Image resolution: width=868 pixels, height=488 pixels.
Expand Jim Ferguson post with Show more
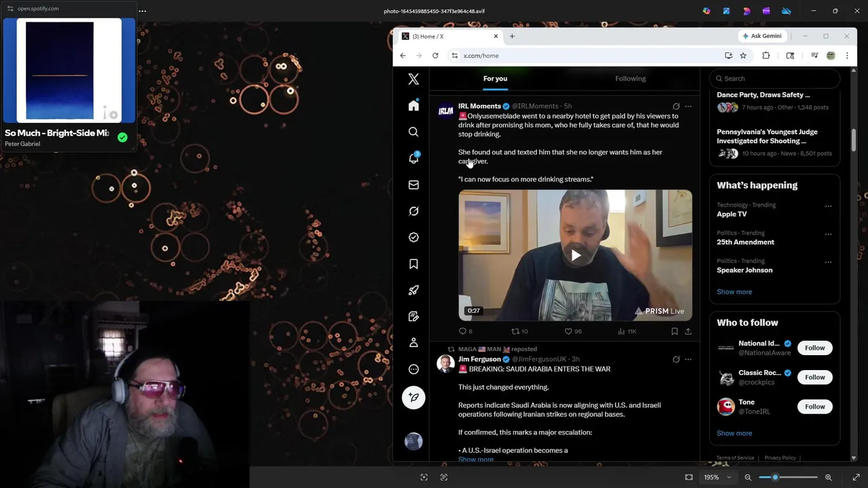pyautogui.click(x=476, y=460)
